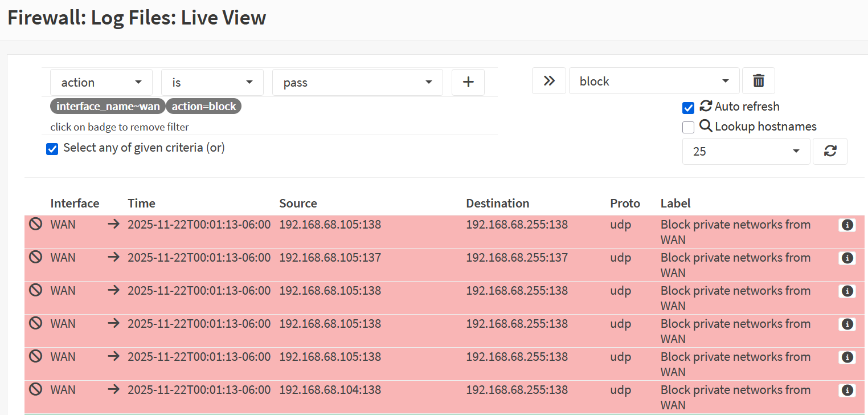Click the Time column header
Screen dimensions: 868x415
point(141,204)
